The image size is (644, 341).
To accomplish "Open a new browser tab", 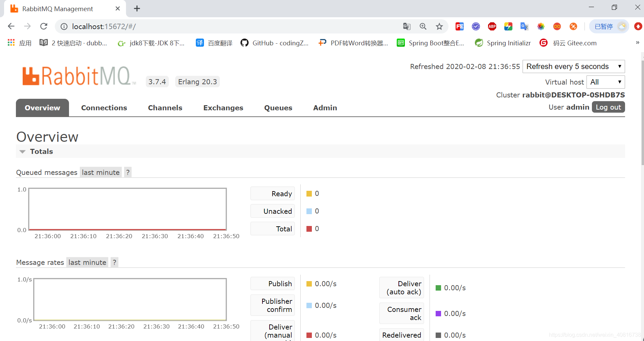I will click(137, 9).
